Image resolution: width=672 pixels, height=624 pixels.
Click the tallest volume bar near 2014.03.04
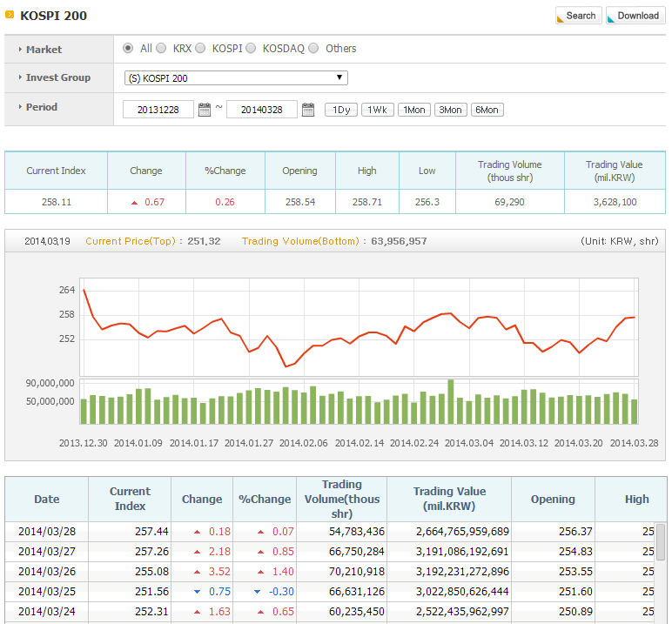[450, 401]
